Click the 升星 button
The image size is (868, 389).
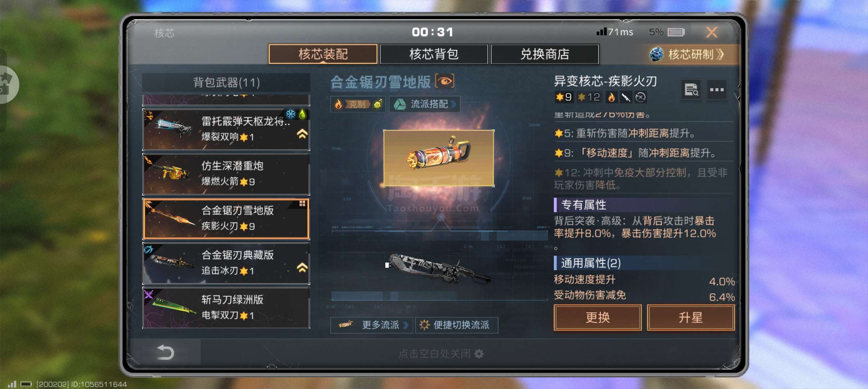691,317
